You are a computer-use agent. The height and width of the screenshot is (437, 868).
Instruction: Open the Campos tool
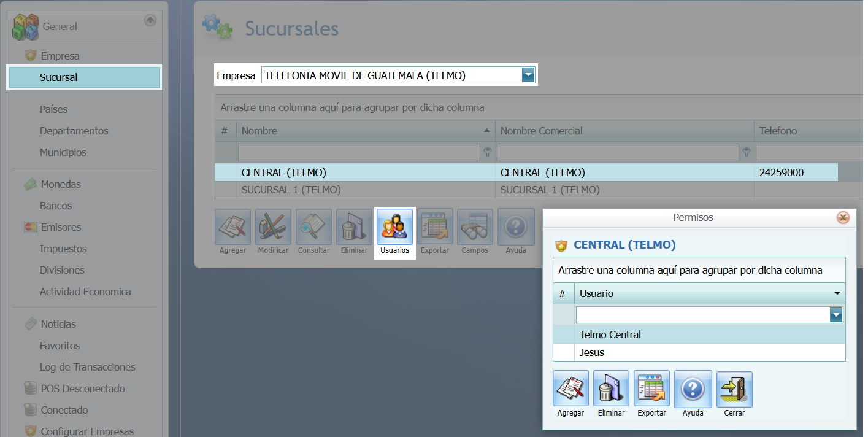tap(474, 232)
